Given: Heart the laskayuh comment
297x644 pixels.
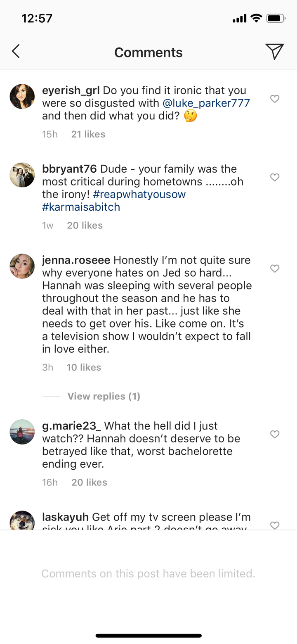Looking at the screenshot, I should point(275,525).
